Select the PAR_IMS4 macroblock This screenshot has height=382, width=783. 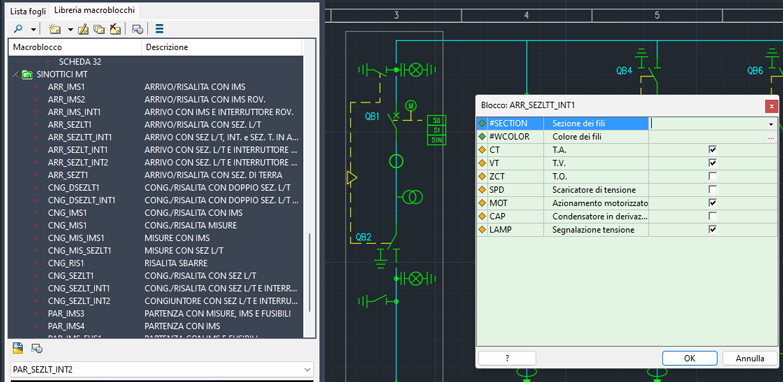(66, 326)
